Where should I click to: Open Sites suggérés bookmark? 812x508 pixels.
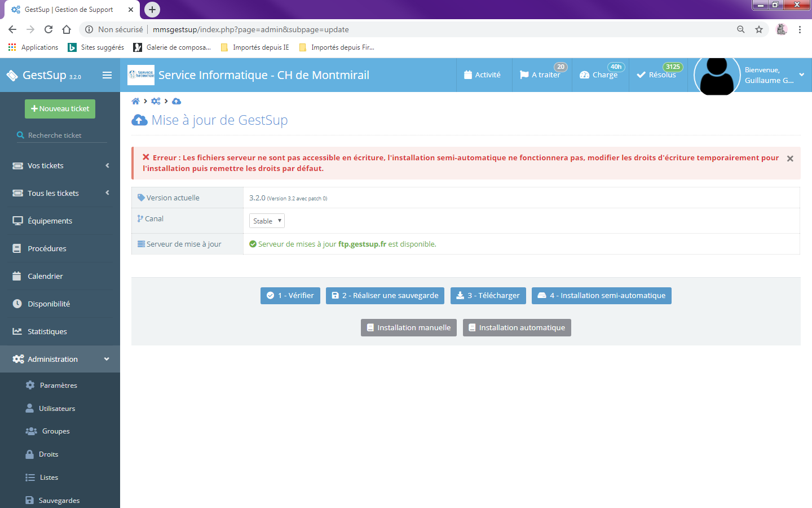[x=96, y=47]
